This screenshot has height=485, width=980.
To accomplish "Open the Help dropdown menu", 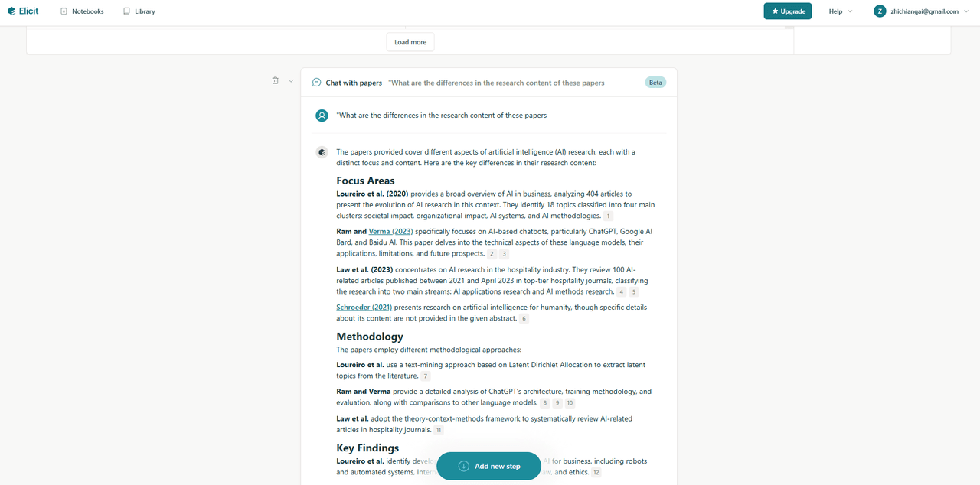I will pyautogui.click(x=841, y=11).
